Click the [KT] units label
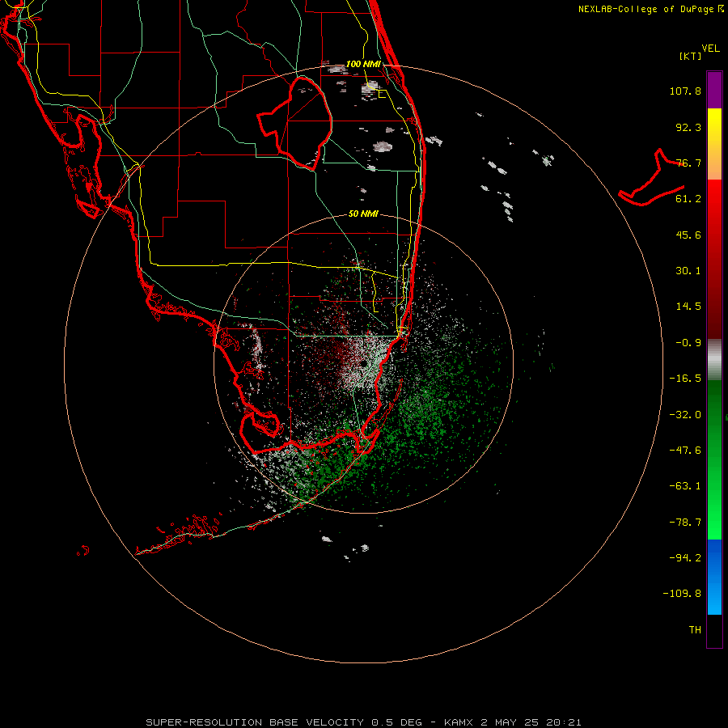Viewport: 728px width, 728px height. 690,56
